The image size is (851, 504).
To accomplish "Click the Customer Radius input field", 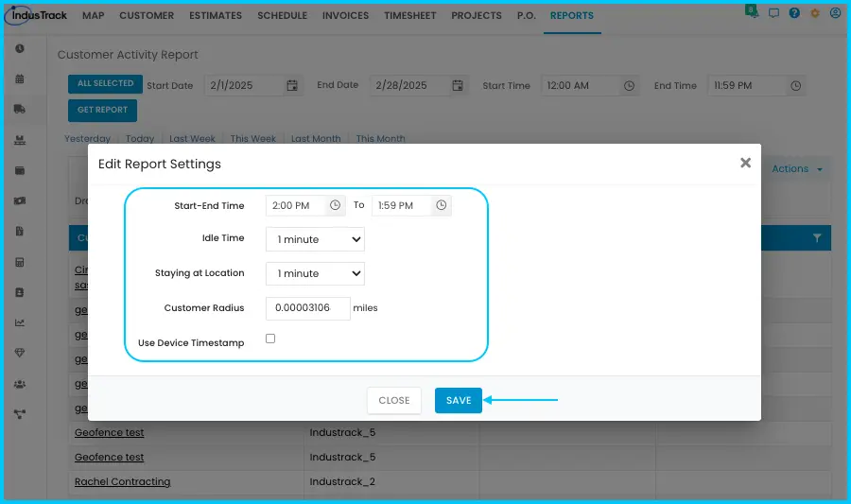I will [307, 308].
